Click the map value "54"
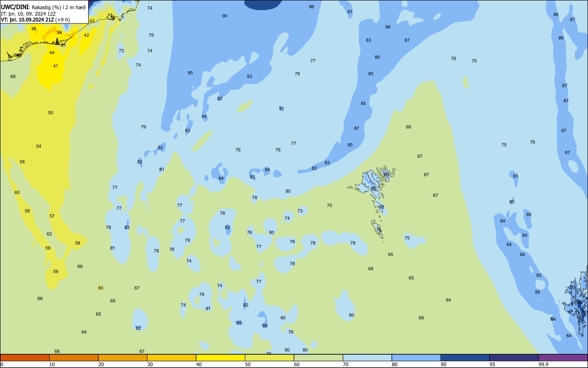The width and height of the screenshot is (588, 368). coord(39,146)
